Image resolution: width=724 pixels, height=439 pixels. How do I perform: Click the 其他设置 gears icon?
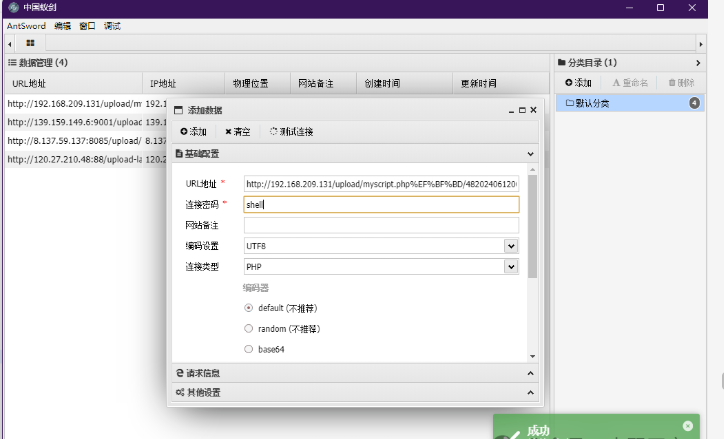180,392
